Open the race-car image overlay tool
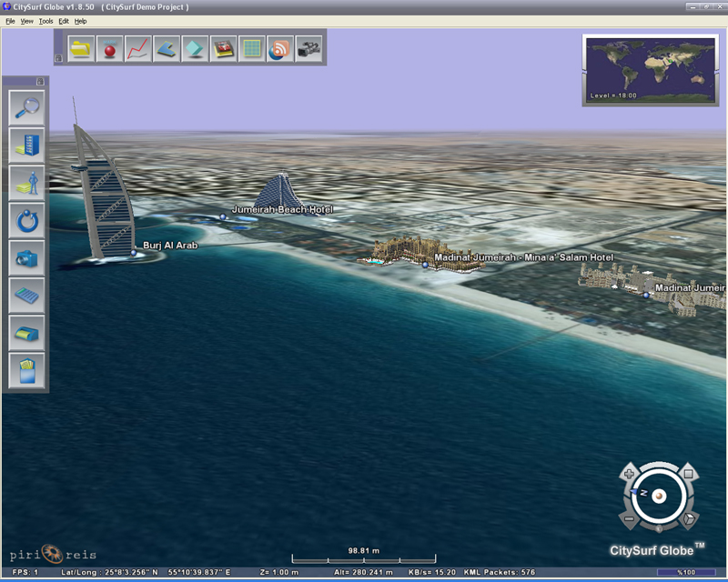 tap(223, 49)
